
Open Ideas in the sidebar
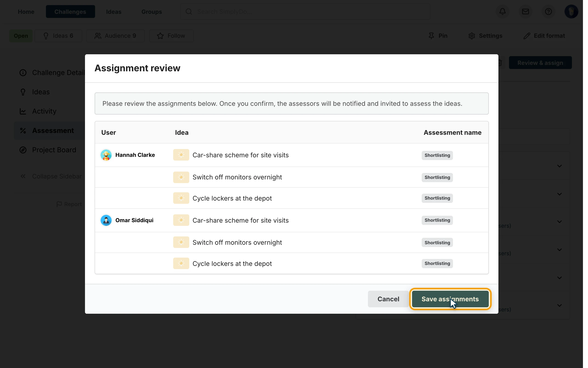[34, 92]
